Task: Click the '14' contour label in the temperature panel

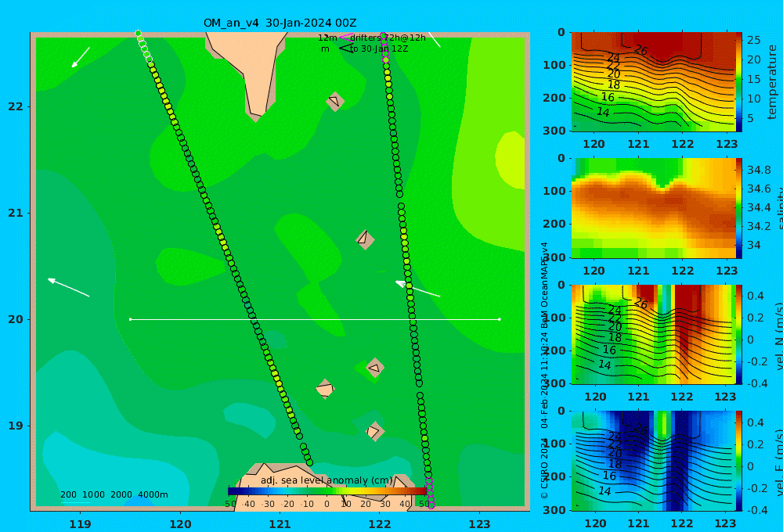Action: [x=603, y=113]
